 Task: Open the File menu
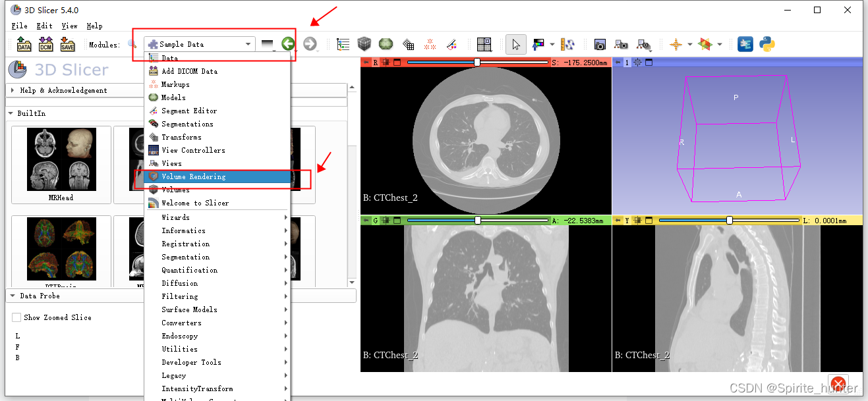pyautogui.click(x=20, y=26)
